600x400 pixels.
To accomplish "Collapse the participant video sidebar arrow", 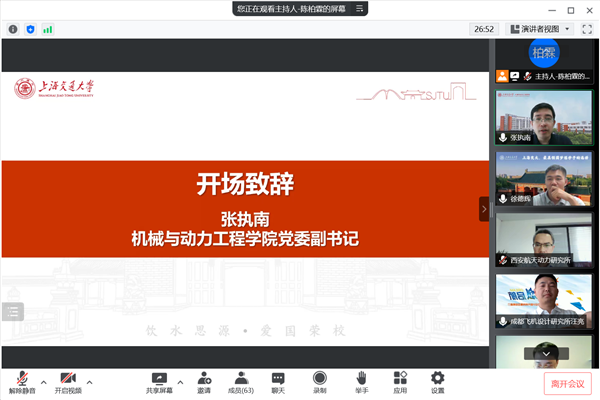I will (484, 209).
